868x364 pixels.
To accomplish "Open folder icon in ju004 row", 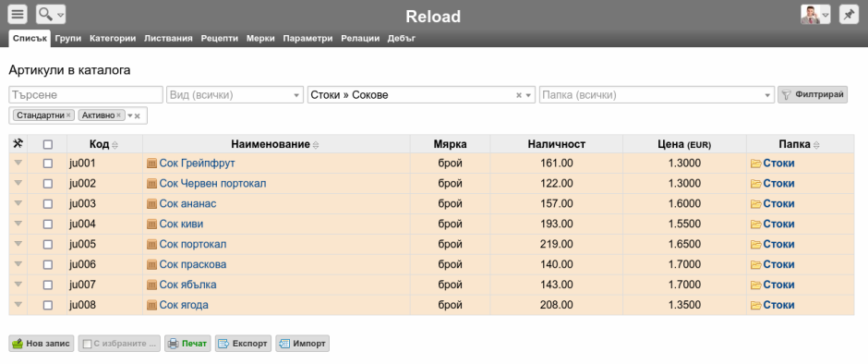I will coord(755,224).
